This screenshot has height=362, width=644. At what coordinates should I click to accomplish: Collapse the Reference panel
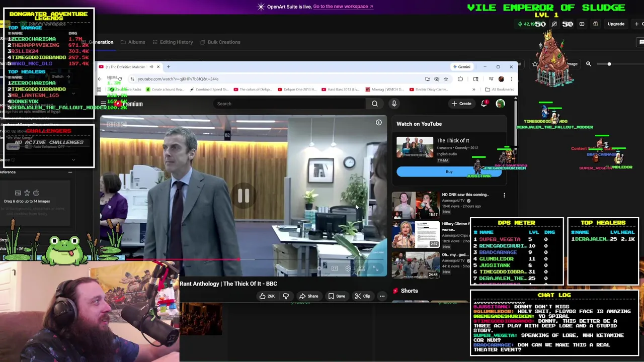pos(70,172)
